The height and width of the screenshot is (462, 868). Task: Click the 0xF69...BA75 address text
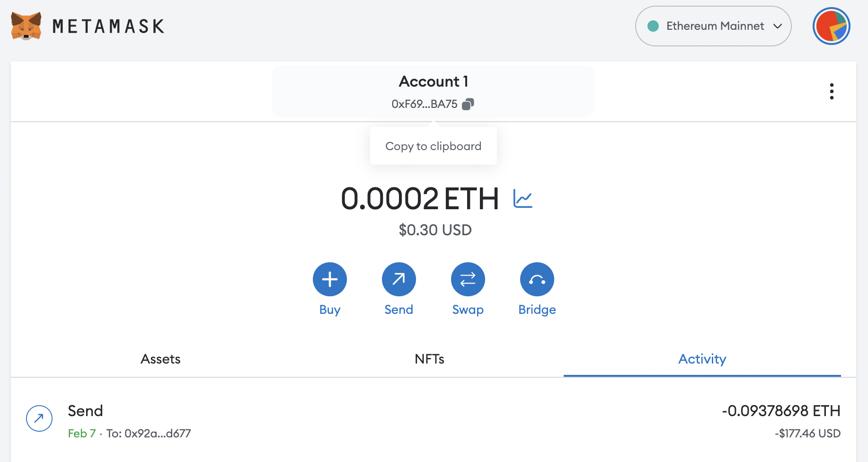[x=425, y=104]
